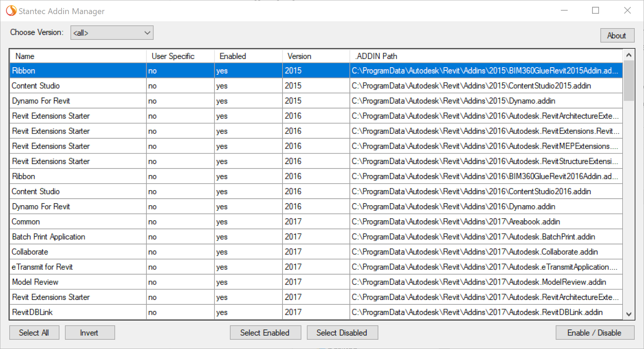Select the RevitDBLink row

pos(316,312)
